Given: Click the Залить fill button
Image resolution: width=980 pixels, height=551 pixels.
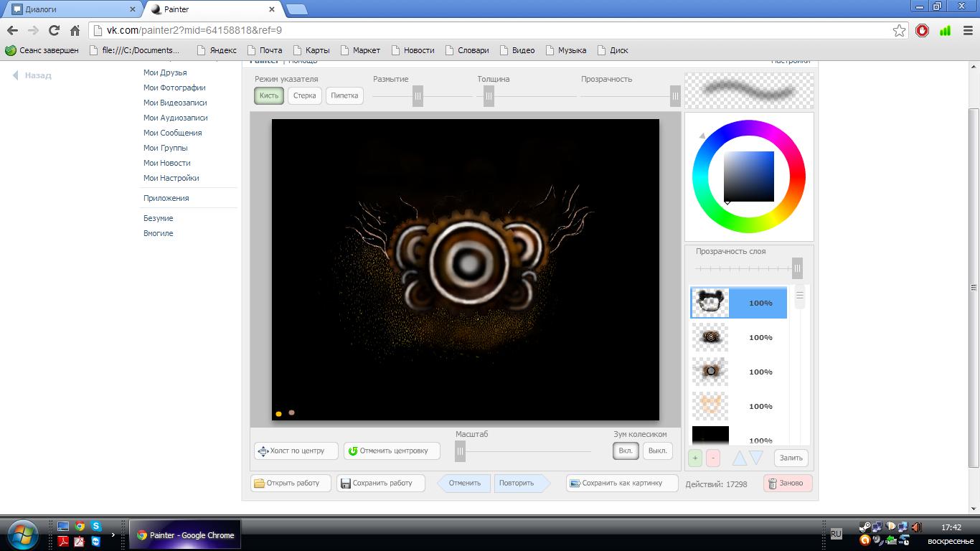Looking at the screenshot, I should [791, 458].
